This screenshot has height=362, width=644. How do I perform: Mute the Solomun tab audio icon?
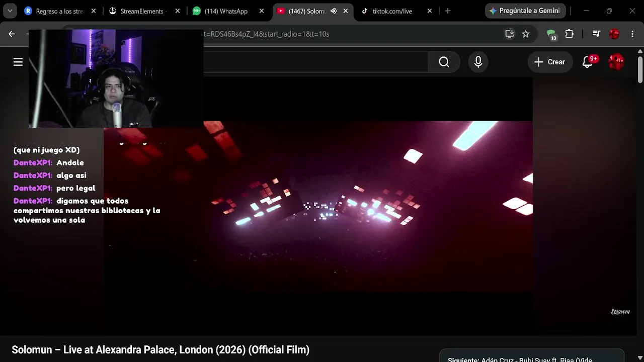click(333, 11)
